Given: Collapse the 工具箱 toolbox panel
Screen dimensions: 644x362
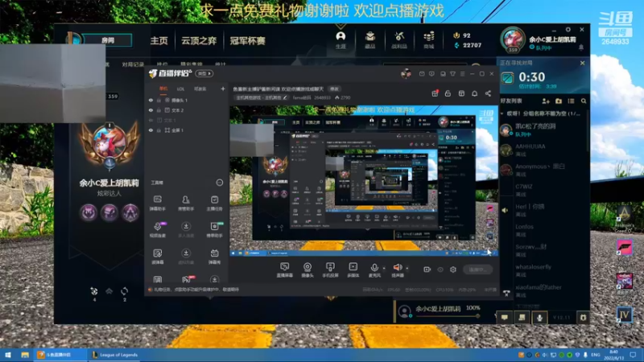Looking at the screenshot, I should coord(219,183).
